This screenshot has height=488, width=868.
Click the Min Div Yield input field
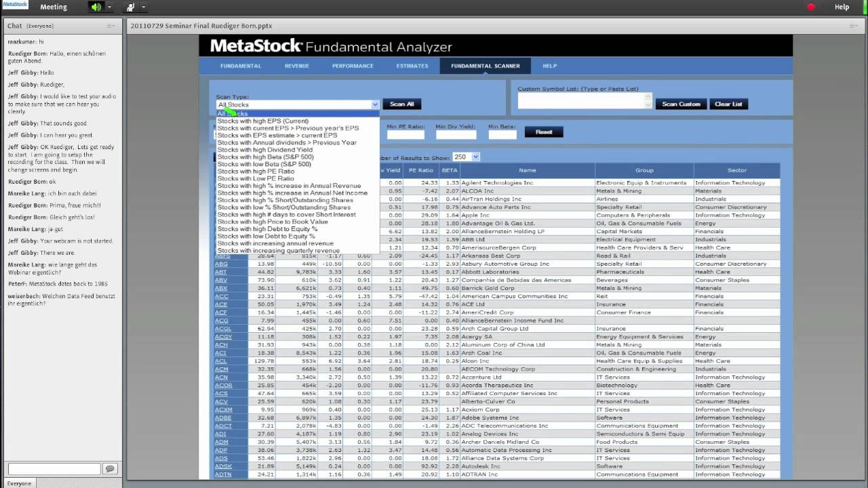(456, 134)
